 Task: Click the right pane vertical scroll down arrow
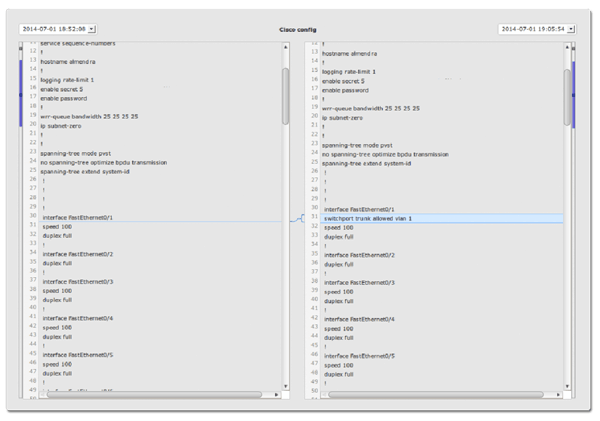pyautogui.click(x=567, y=387)
